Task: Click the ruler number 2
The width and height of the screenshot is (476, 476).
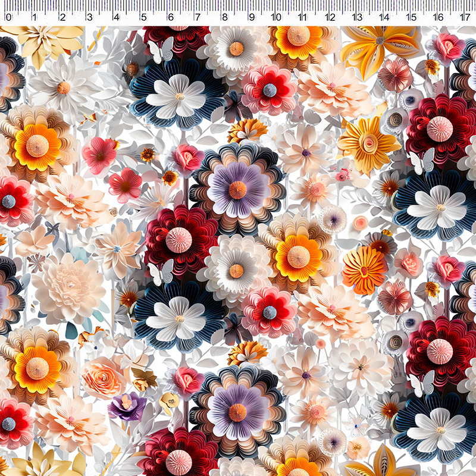Action: click(62, 17)
